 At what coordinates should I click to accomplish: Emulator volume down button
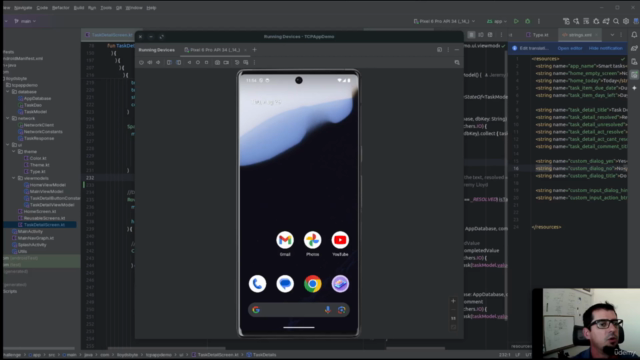pos(158,62)
